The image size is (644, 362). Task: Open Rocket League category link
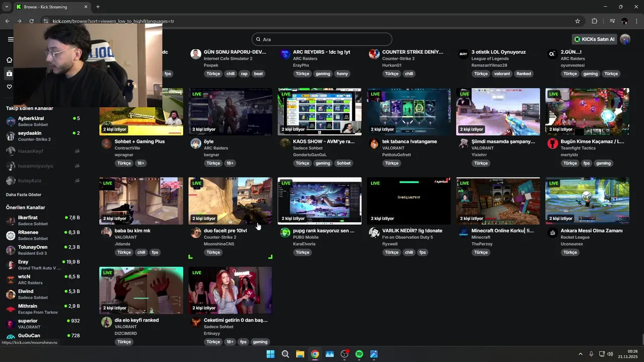tap(575, 237)
